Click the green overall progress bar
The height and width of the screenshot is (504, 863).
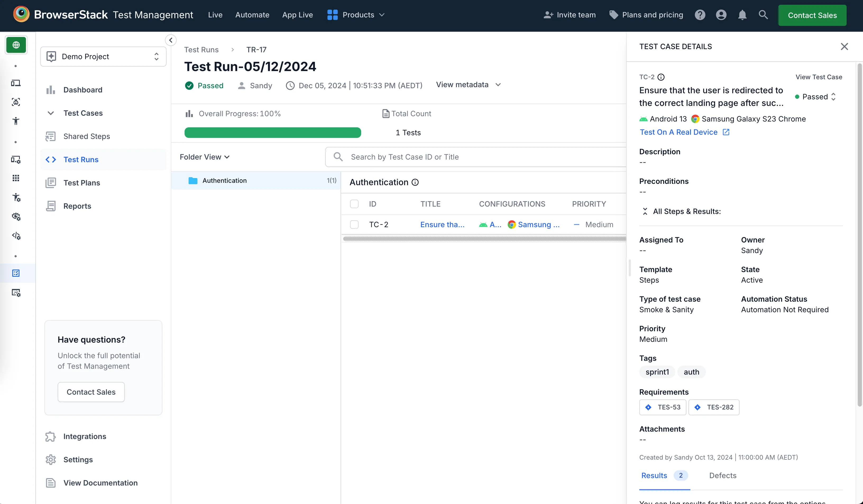273,133
